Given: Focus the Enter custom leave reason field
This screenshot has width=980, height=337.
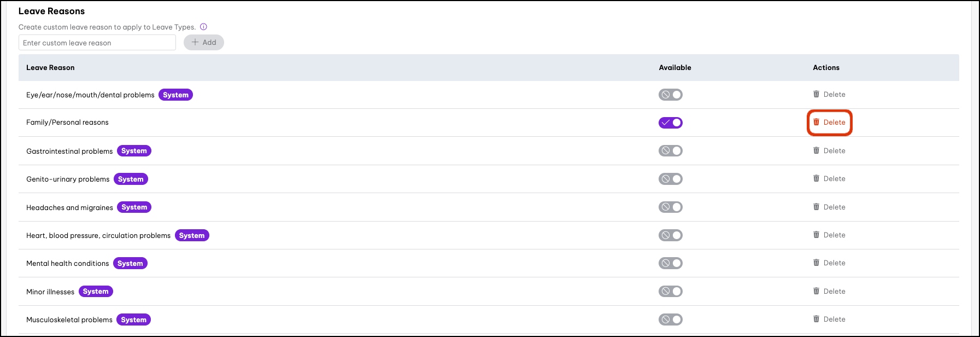Looking at the screenshot, I should 97,43.
